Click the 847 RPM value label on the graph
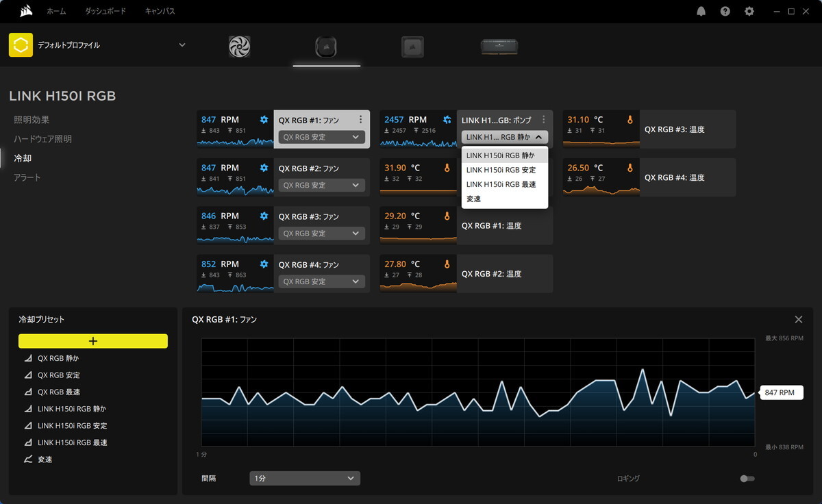This screenshot has width=822, height=504. pos(782,393)
